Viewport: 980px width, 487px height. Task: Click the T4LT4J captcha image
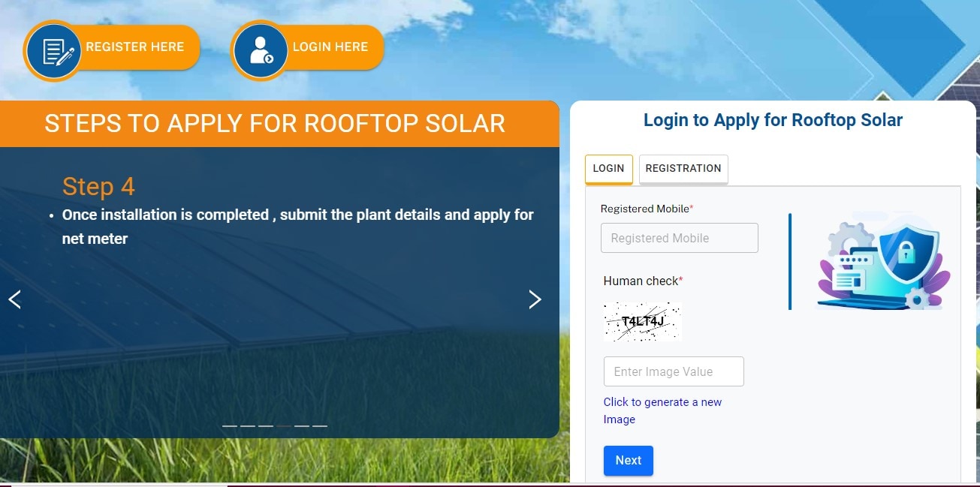click(643, 321)
